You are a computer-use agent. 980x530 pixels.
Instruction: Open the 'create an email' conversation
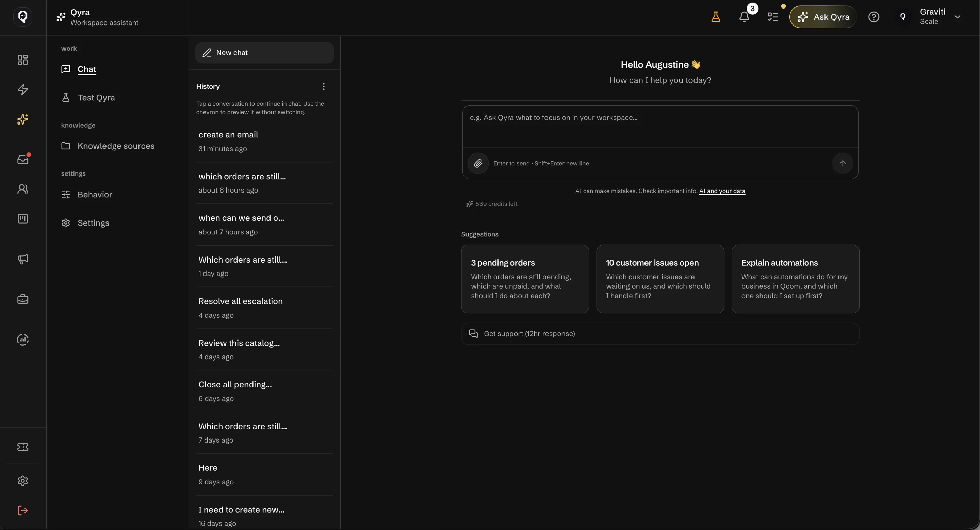264,142
